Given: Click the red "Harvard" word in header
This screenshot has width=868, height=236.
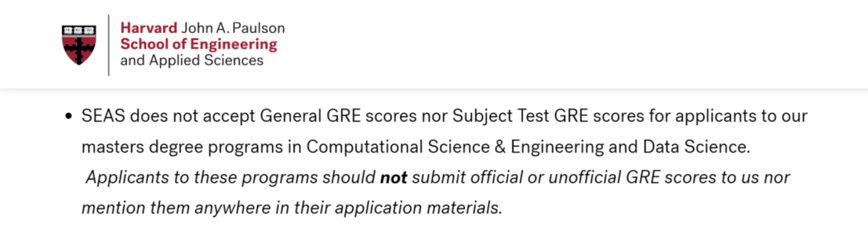Looking at the screenshot, I should (149, 28).
